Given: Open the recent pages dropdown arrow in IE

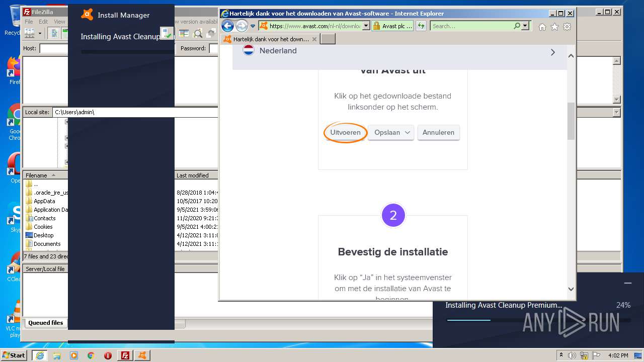Looking at the screenshot, I should (x=253, y=26).
